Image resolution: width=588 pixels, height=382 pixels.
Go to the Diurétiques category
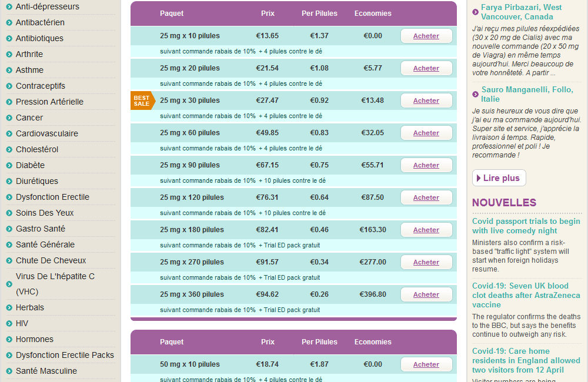[36, 181]
